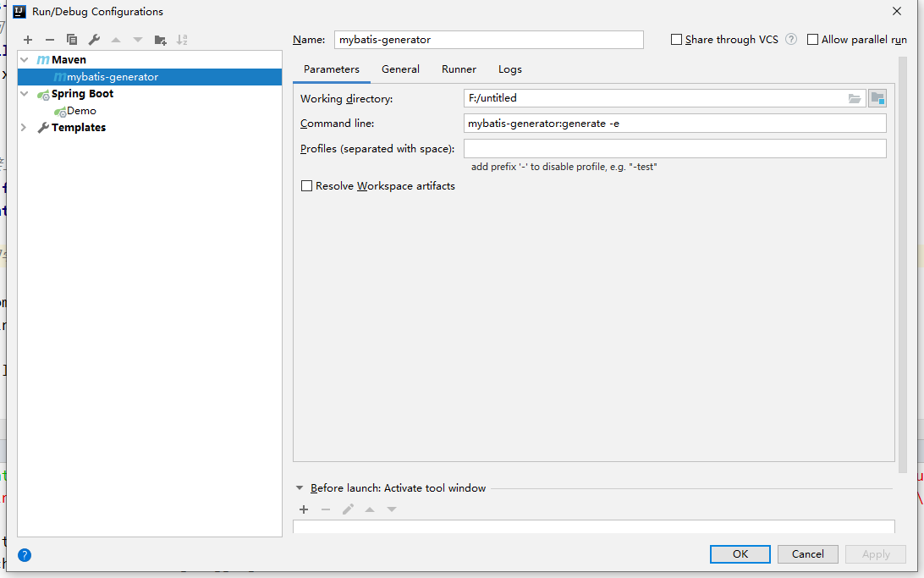
Task: Click the right panel vertical scrollbar
Action: click(x=903, y=265)
